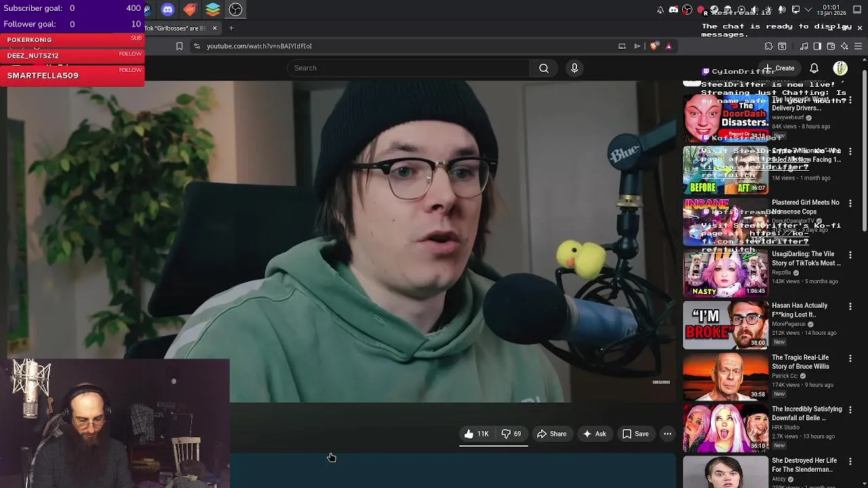Visit the HRK Studio channel

pyautogui.click(x=786, y=428)
